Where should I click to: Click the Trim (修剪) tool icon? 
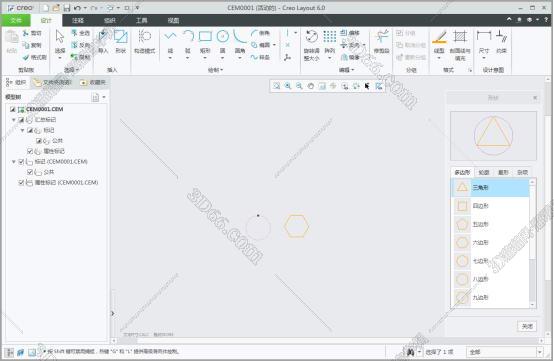click(x=382, y=37)
